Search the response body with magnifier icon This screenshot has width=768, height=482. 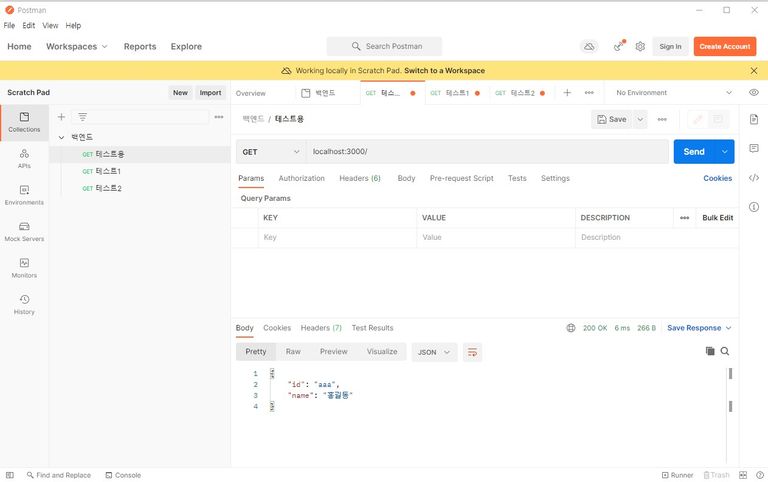point(725,351)
